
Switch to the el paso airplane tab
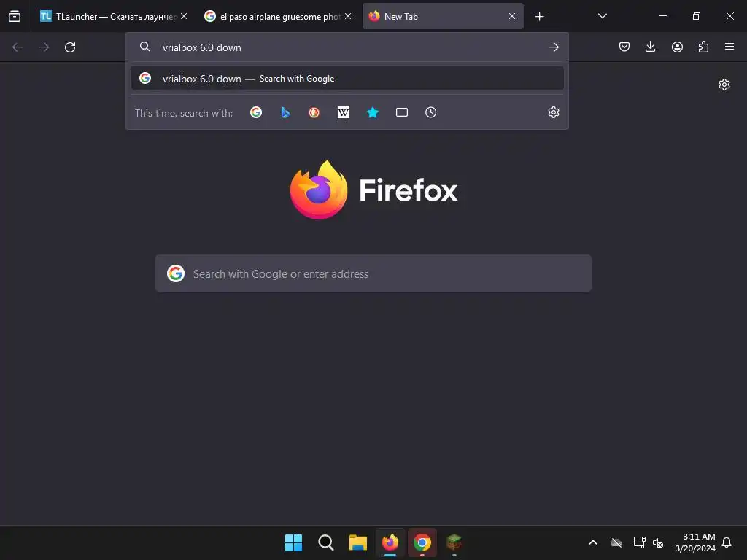point(278,16)
